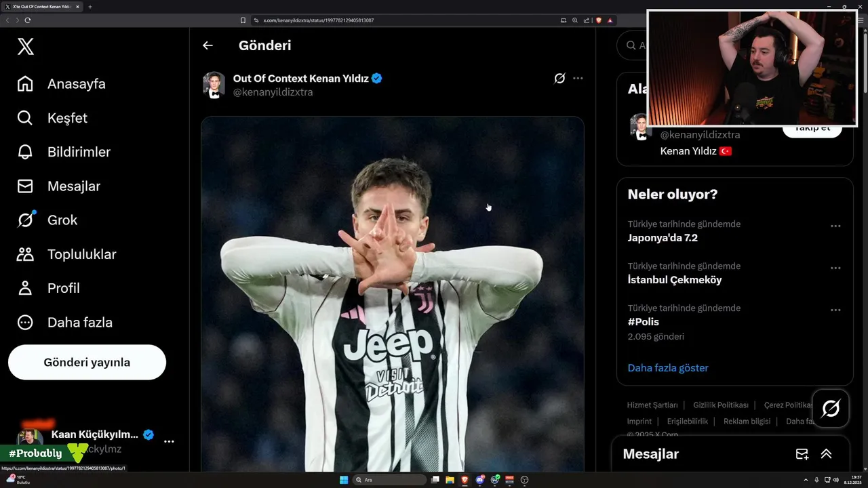Expand the Mesajlar drawer with double chevron

pos(826,454)
